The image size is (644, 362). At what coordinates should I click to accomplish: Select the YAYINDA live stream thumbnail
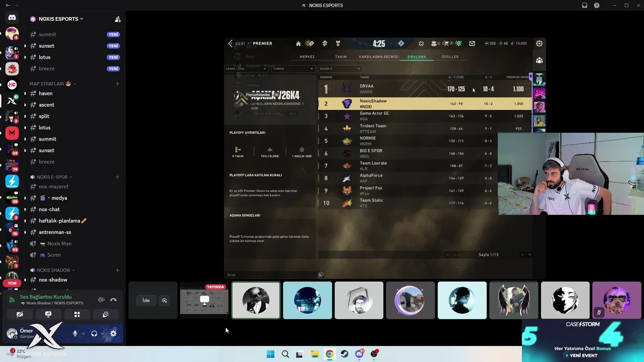204,300
